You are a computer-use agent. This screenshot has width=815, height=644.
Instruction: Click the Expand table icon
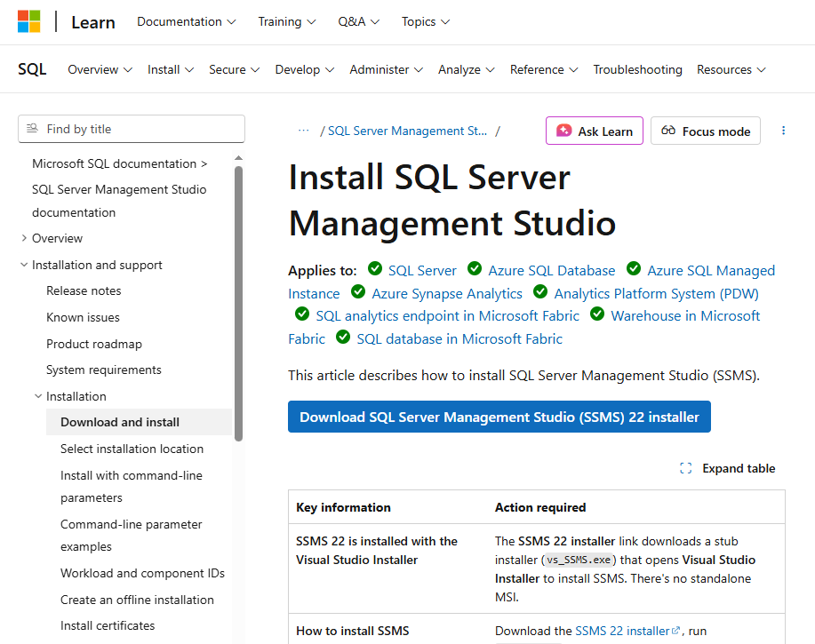point(685,468)
